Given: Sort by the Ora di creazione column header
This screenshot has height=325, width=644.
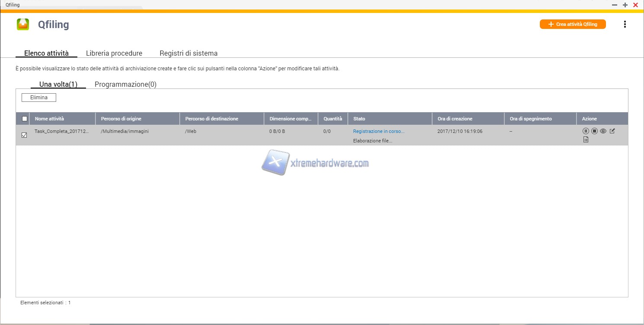Looking at the screenshot, I should coord(455,119).
